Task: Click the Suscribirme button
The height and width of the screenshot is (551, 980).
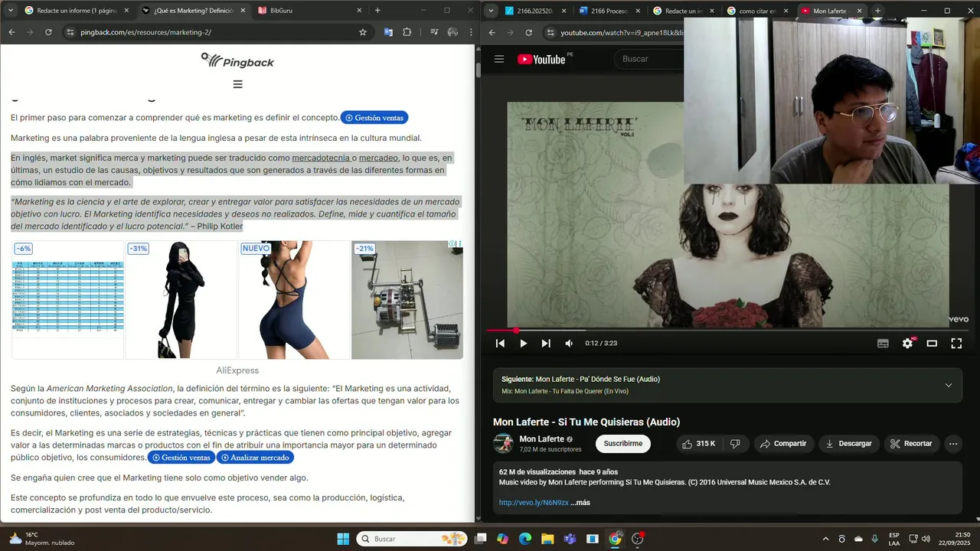Action: 623,444
